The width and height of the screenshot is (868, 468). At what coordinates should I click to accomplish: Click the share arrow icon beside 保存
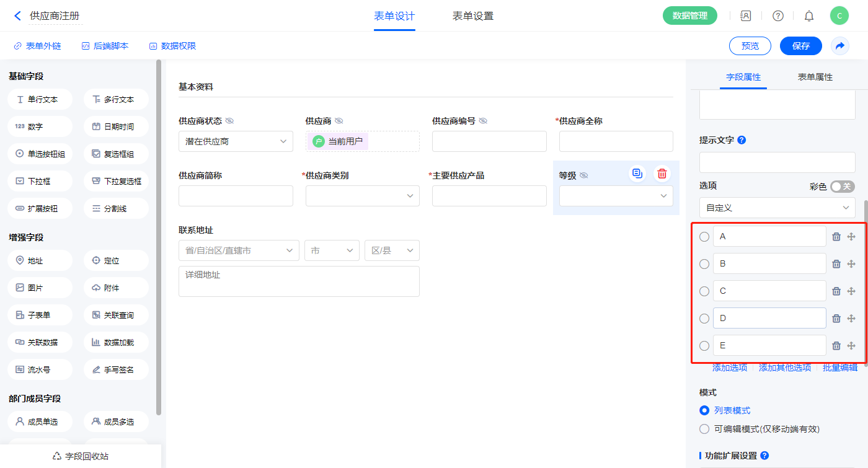(840, 46)
